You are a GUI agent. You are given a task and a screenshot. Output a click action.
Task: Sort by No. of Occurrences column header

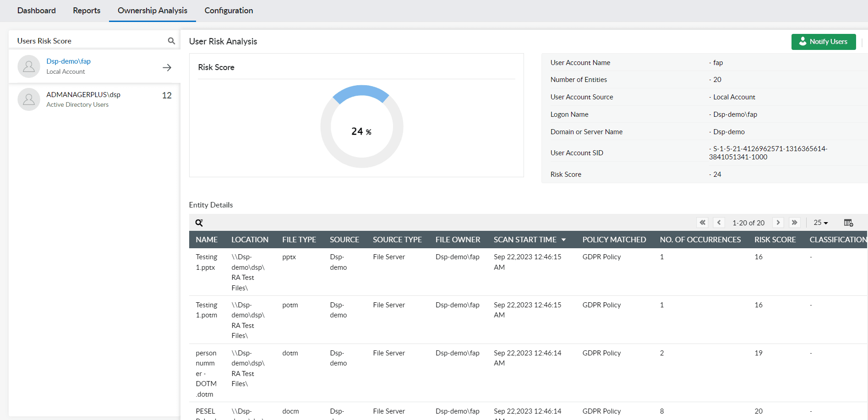(x=700, y=240)
